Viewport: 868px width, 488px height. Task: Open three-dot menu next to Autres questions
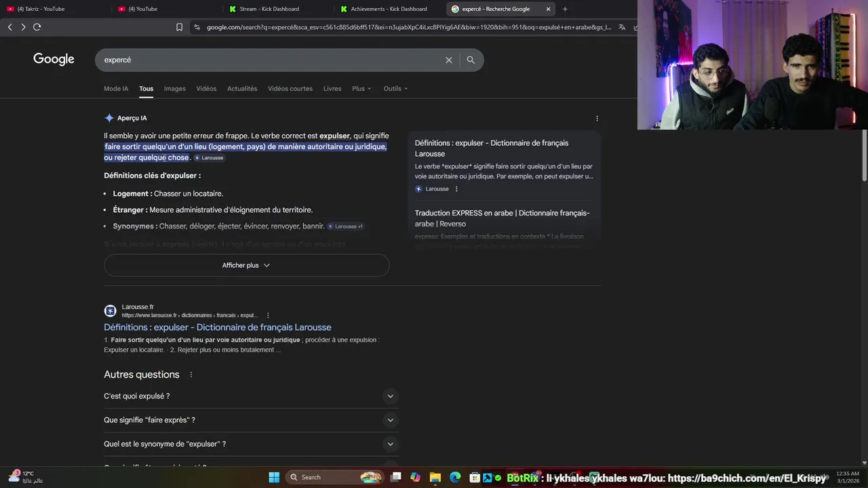point(191,375)
